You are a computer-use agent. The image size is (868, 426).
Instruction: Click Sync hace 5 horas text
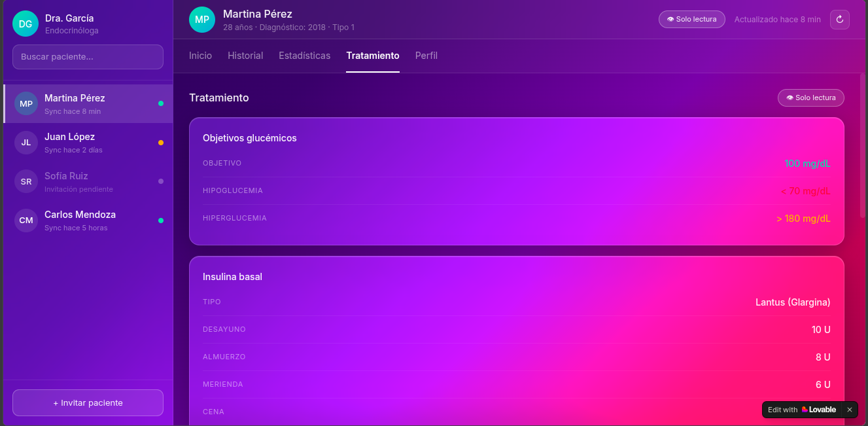(x=76, y=228)
